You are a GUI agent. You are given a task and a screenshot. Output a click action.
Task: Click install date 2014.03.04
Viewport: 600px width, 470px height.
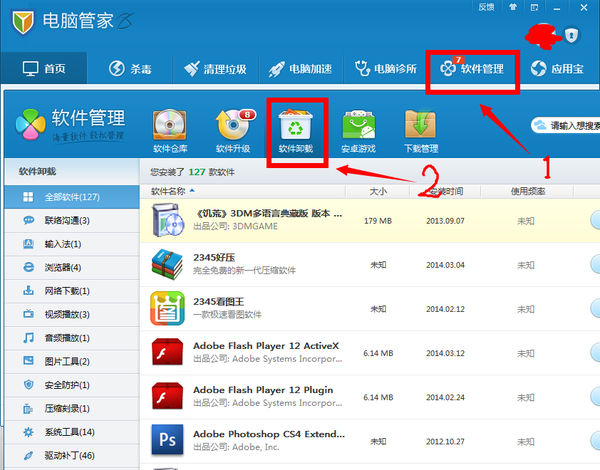pyautogui.click(x=445, y=265)
